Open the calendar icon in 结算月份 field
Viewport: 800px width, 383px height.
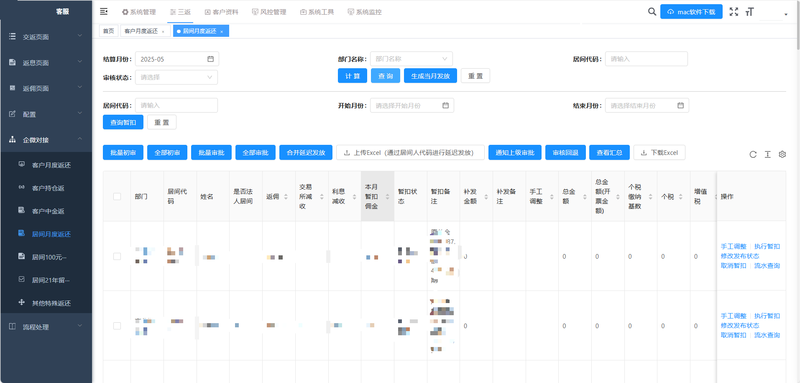click(x=210, y=59)
